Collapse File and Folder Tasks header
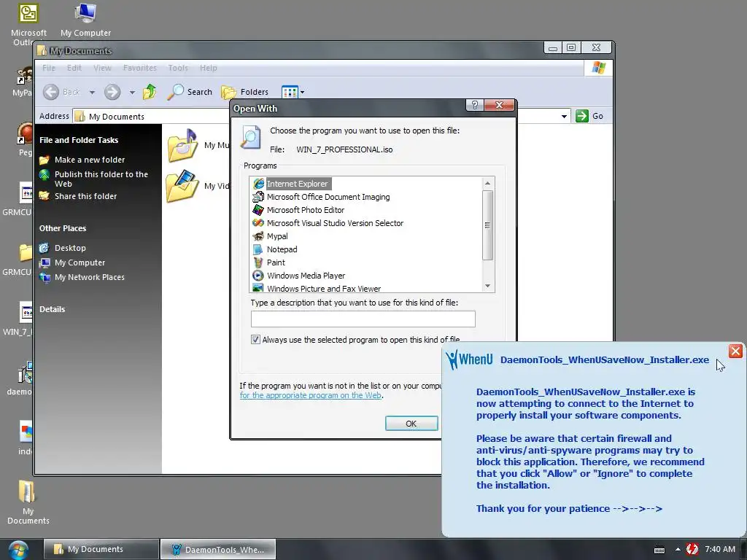747x560 pixels. coord(79,140)
